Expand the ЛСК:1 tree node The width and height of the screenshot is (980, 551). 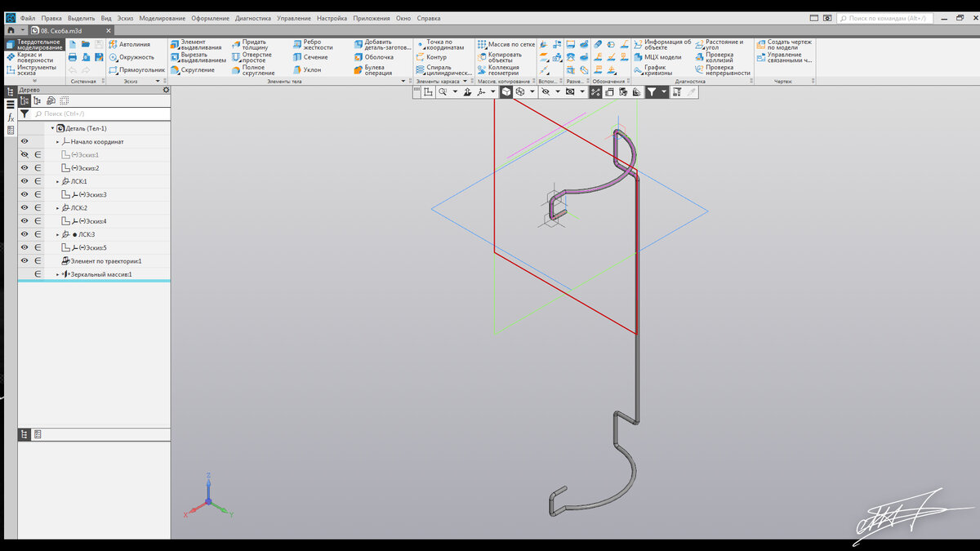pos(57,181)
